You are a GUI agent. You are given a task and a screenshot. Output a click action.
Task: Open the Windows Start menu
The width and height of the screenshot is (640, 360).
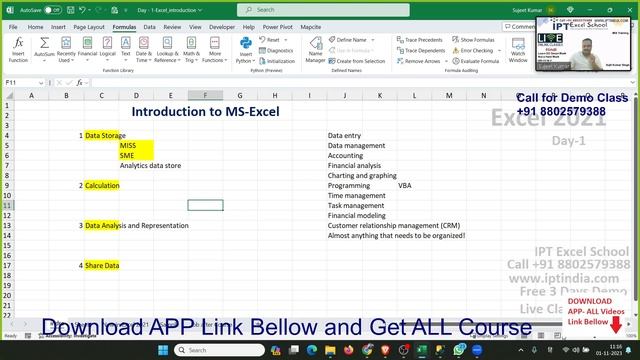pos(163,350)
